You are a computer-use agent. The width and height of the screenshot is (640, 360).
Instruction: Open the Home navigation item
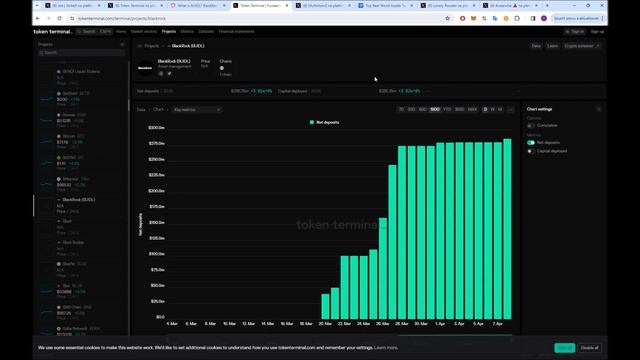121,31
